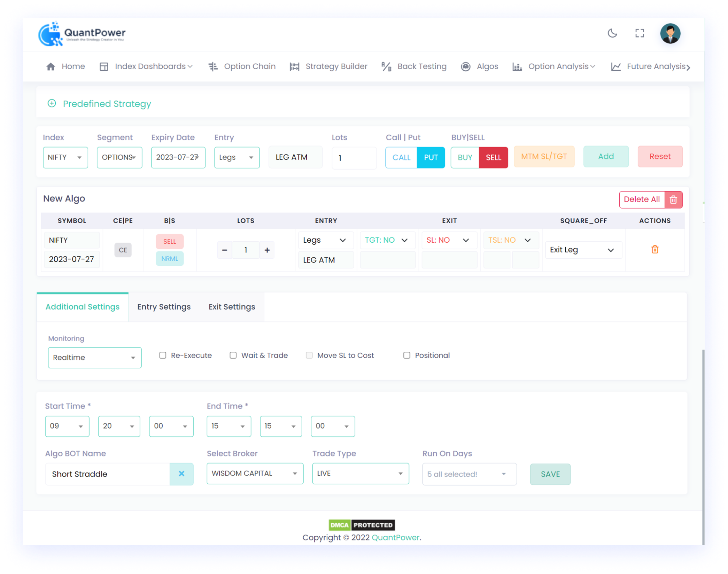728x574 pixels.
Task: Open the Exit Leg square-off dropdown
Action: click(x=583, y=250)
